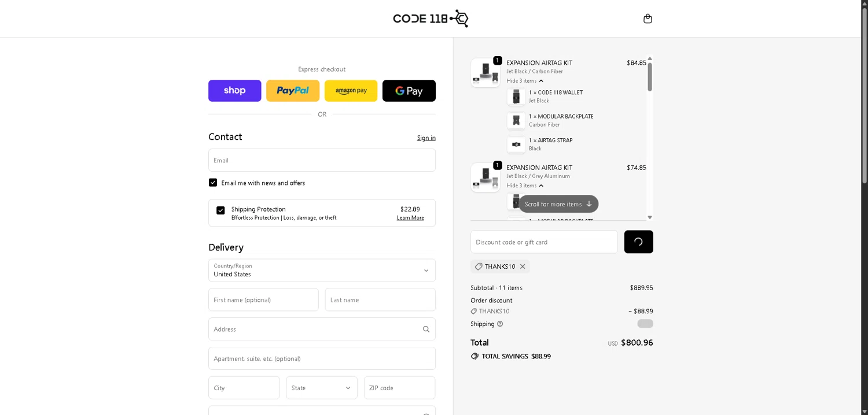Click the Sign in link
Viewport: 868px width, 415px height.
pos(426,138)
